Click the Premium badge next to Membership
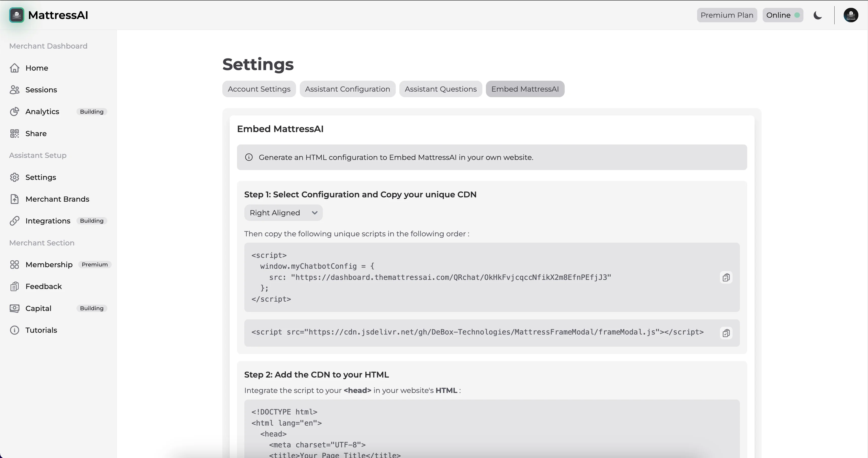The height and width of the screenshot is (458, 868). [95, 265]
